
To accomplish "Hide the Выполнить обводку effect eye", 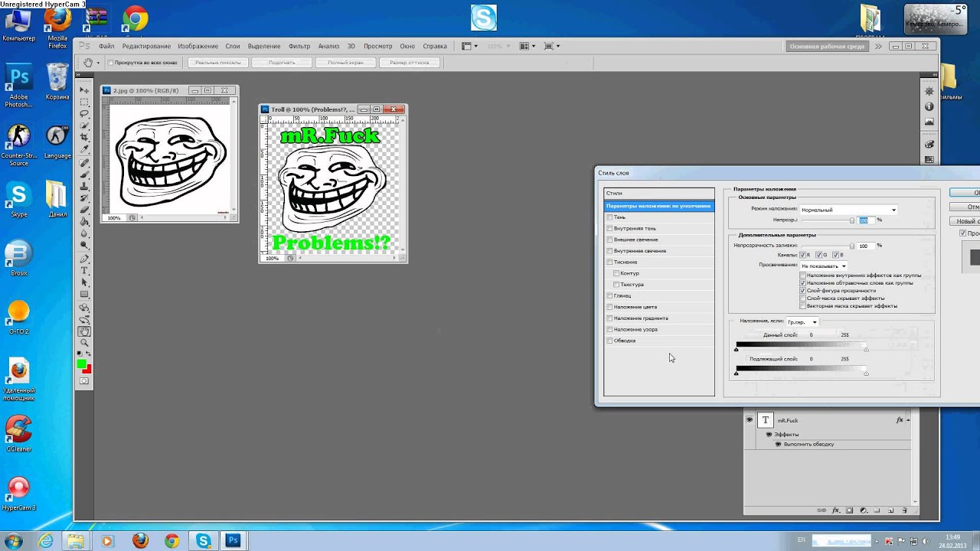I will tap(778, 444).
